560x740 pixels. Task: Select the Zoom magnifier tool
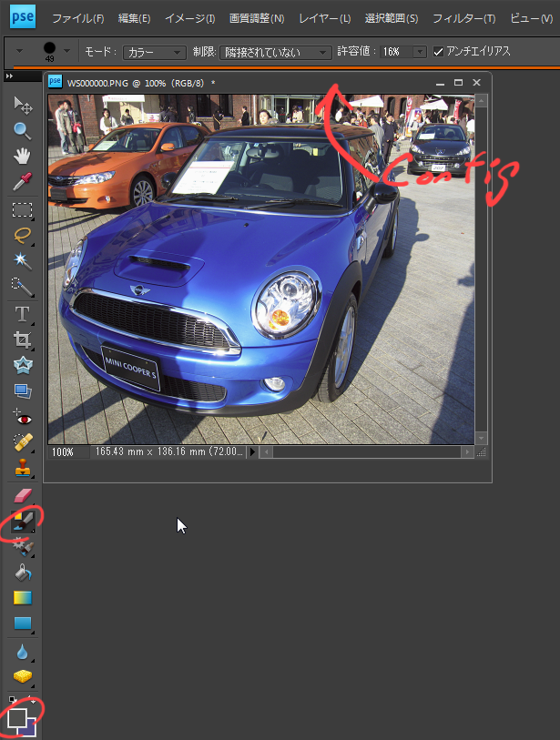[x=22, y=131]
